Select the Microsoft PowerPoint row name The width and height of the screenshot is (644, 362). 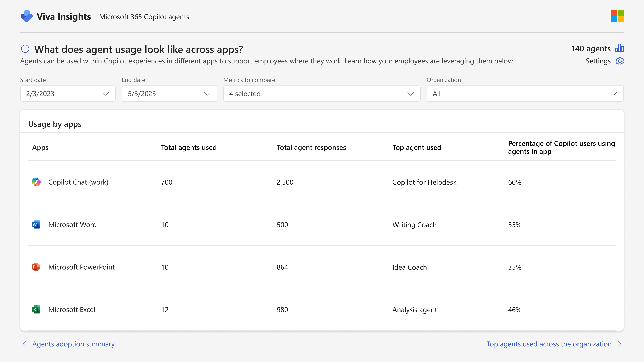pos(82,267)
